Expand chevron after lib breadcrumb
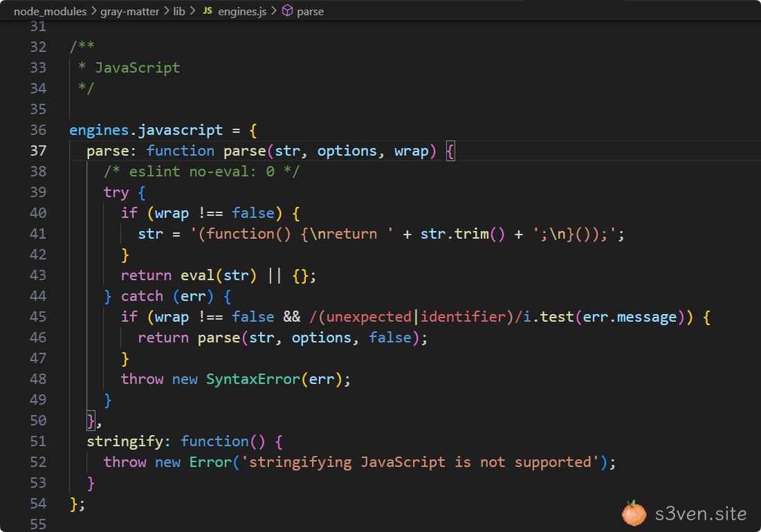This screenshot has width=761, height=532. [193, 10]
